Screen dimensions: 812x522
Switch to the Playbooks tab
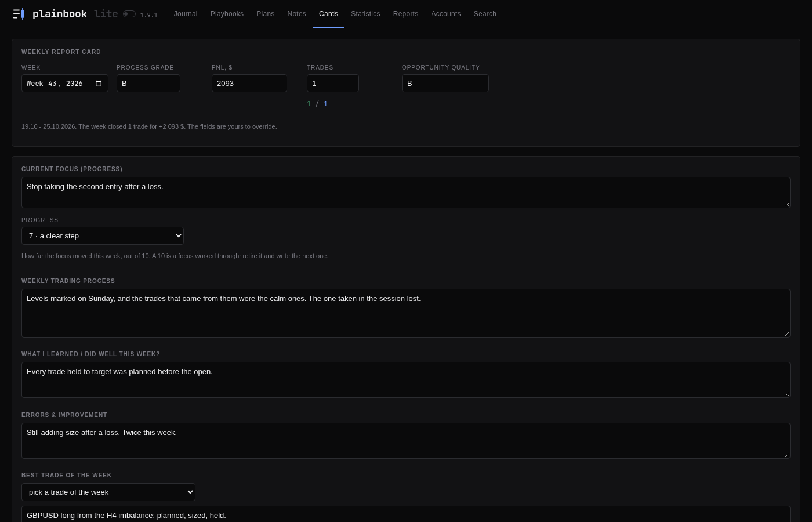tap(227, 14)
